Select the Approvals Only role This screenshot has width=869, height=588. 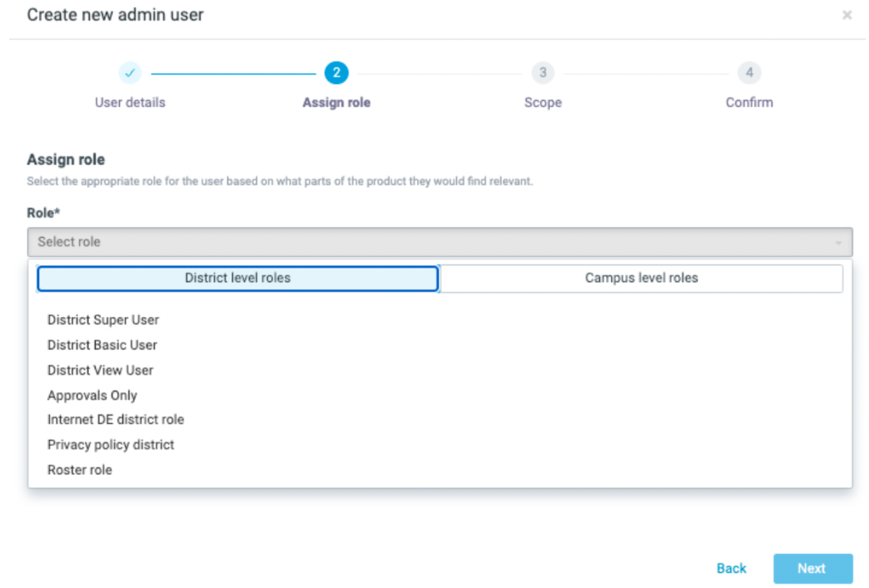[92, 395]
